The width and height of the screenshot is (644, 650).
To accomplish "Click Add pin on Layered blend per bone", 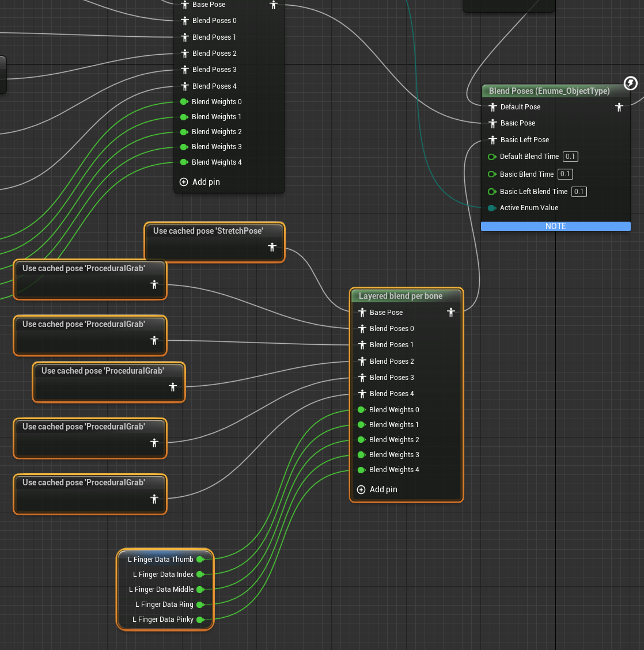I will pos(377,489).
